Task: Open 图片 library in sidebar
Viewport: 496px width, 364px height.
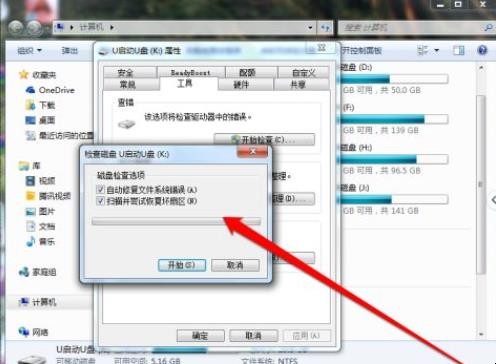Action: [x=41, y=211]
